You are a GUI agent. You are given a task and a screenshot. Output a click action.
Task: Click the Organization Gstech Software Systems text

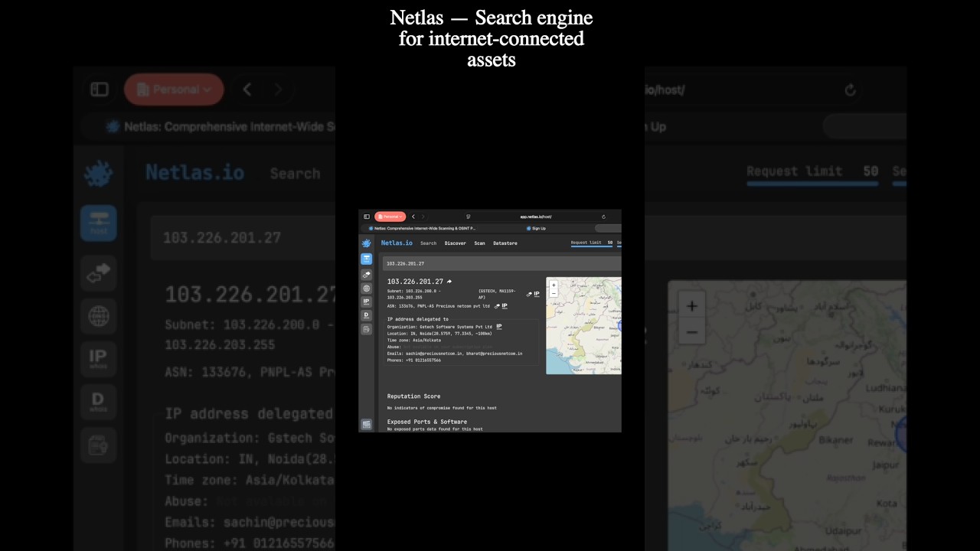[x=439, y=327]
